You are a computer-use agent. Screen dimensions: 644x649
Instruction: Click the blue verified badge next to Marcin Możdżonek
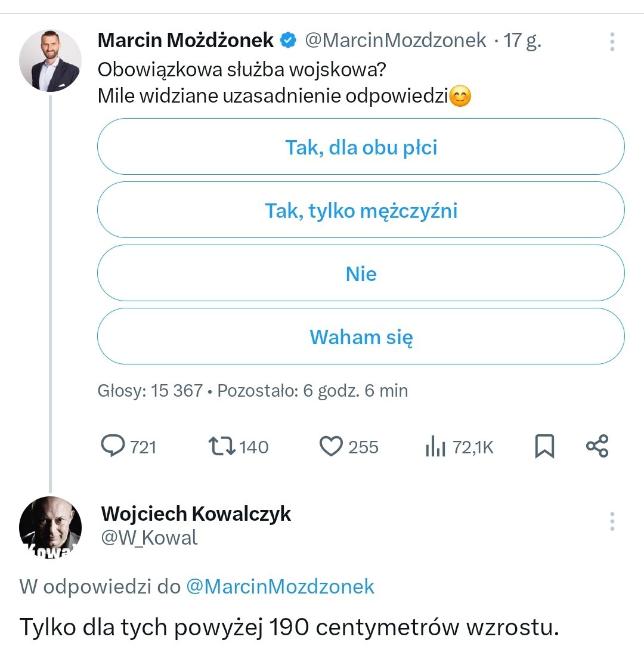[x=289, y=41]
